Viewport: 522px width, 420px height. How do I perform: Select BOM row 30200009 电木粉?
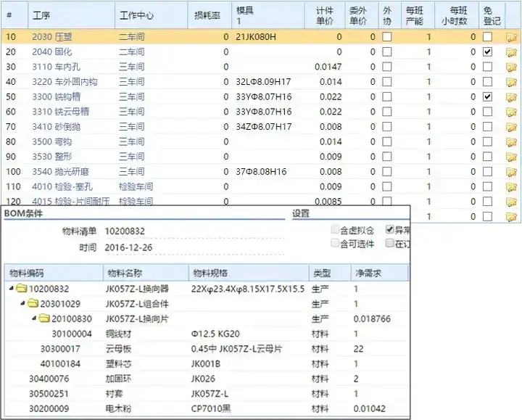pyautogui.click(x=207, y=408)
